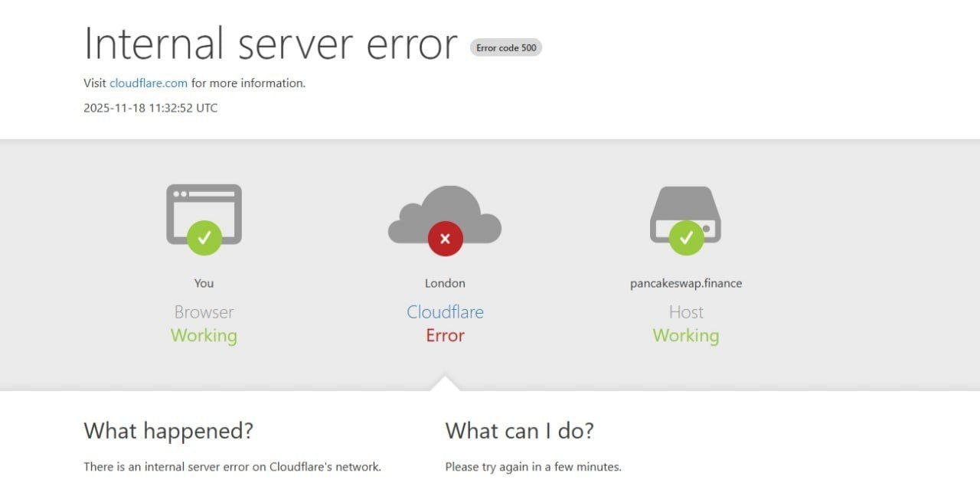Click the What happened? heading

pos(168,431)
